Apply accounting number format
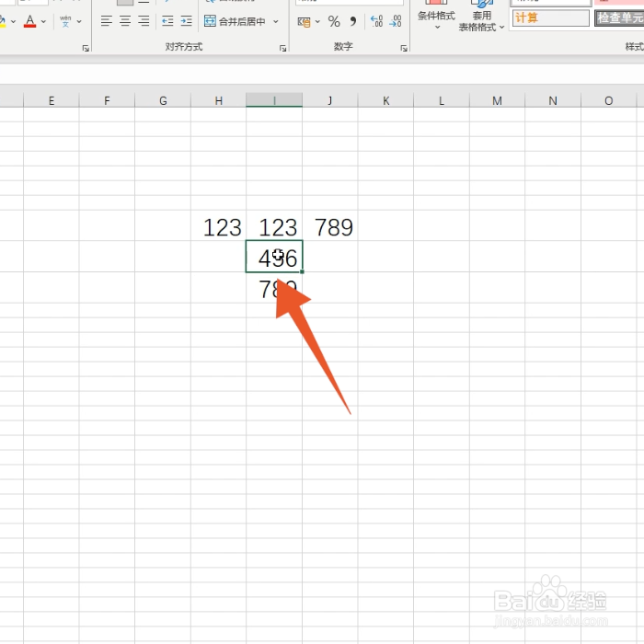The image size is (644, 644). [x=304, y=21]
